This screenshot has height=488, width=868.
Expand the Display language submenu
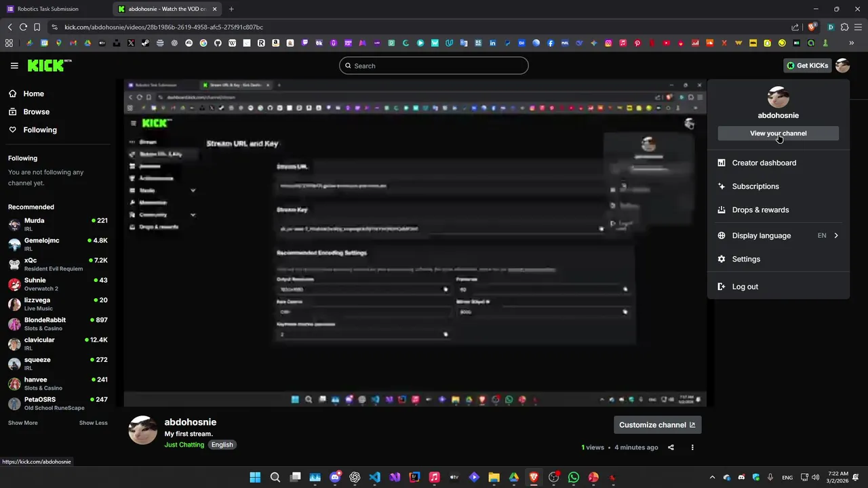[778, 236]
